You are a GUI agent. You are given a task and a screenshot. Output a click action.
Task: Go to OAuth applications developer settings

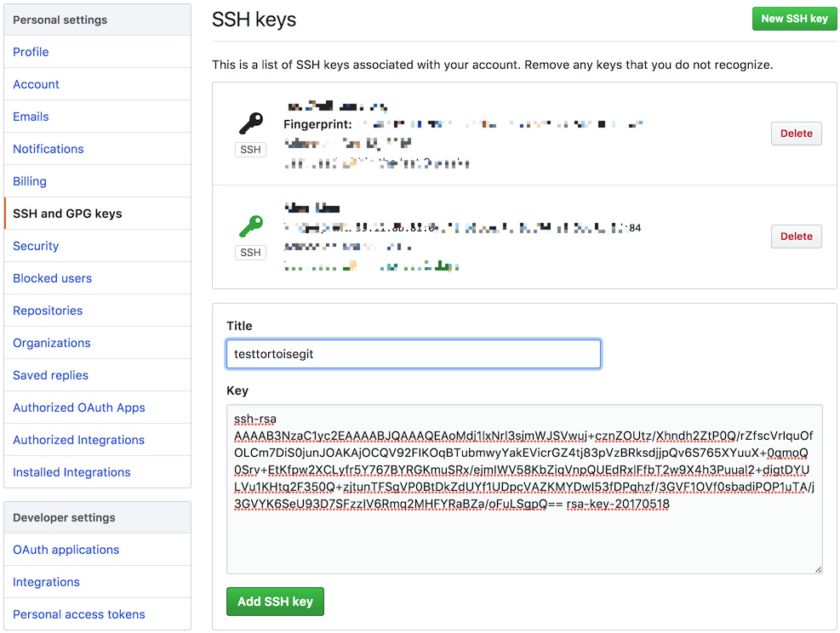tap(66, 550)
